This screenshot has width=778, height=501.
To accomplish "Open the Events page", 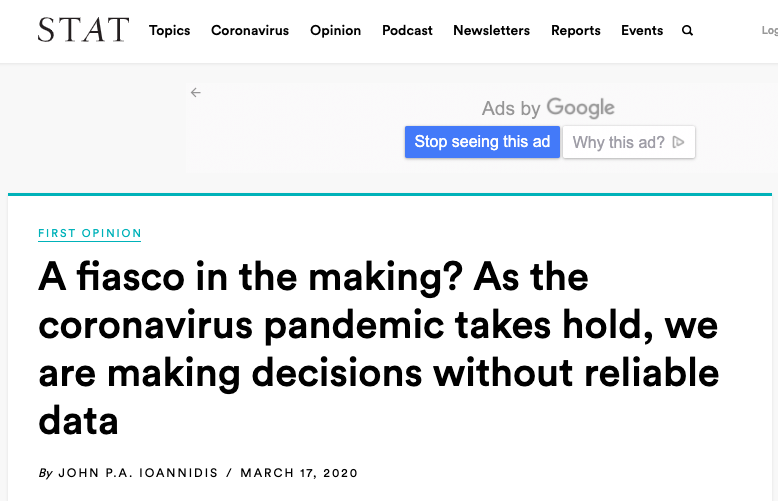I will (x=642, y=31).
